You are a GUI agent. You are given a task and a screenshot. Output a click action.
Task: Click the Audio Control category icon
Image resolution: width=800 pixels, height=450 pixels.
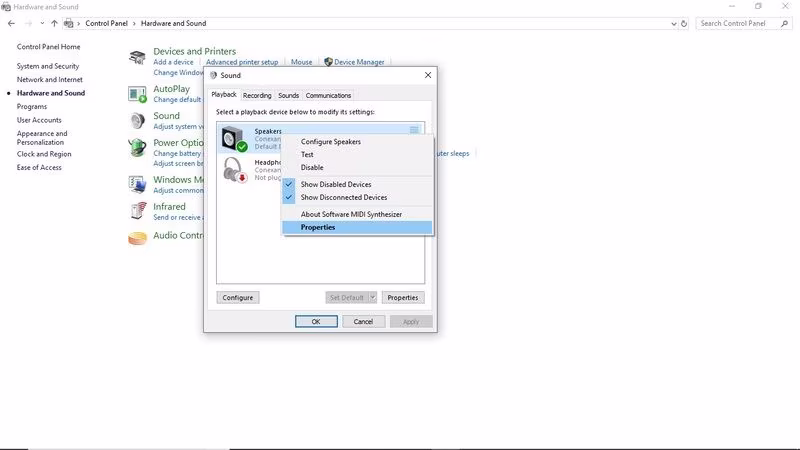pyautogui.click(x=137, y=238)
